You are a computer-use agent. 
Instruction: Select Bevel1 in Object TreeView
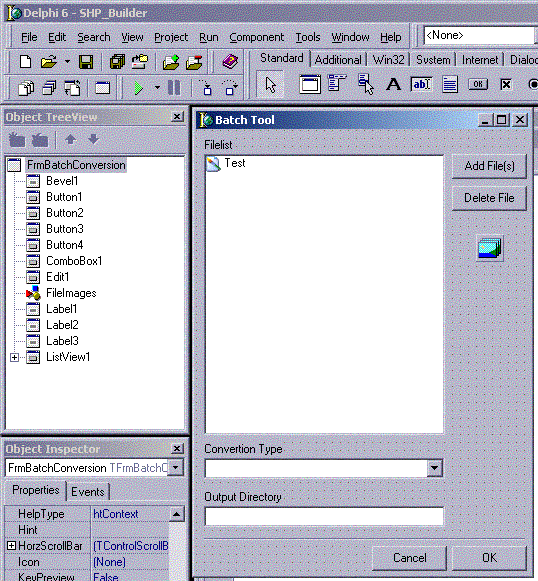tap(62, 181)
